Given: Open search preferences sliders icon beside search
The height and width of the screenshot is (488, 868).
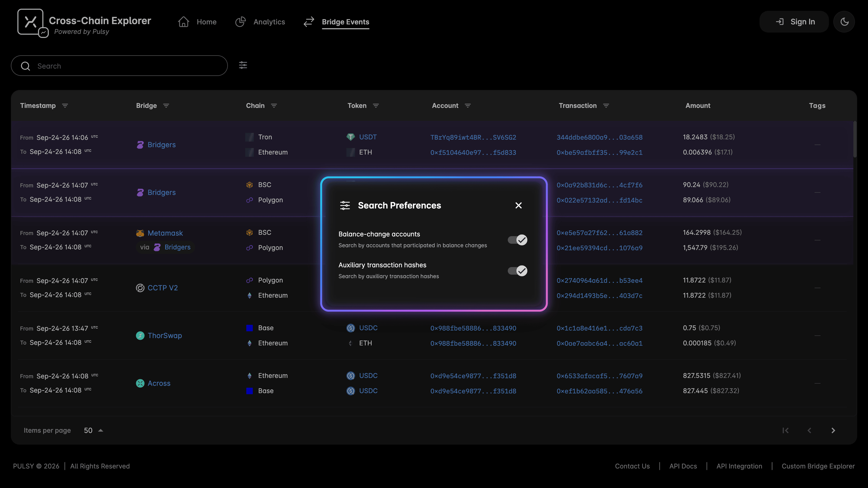Looking at the screenshot, I should pos(243,65).
